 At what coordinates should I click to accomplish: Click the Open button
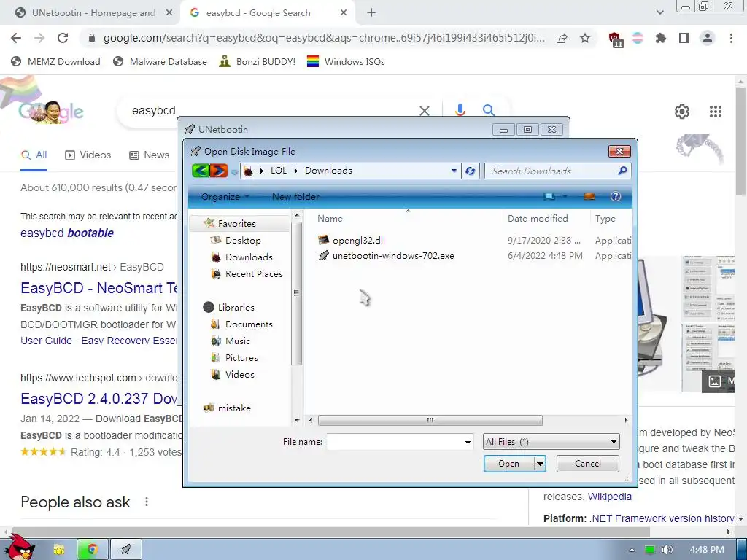pos(508,464)
